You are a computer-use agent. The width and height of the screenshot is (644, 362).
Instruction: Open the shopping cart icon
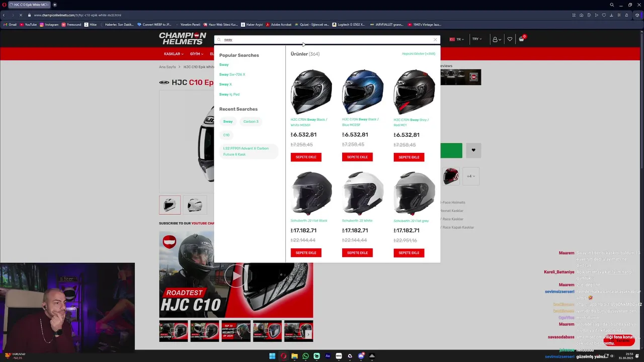pos(522,39)
